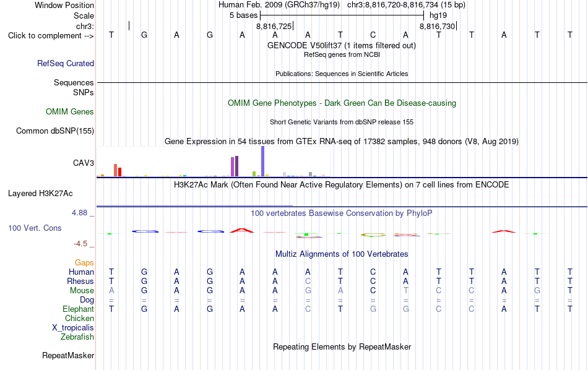Image resolution: width=588 pixels, height=370 pixels.
Task: Select the Sequences track label
Action: click(x=74, y=82)
